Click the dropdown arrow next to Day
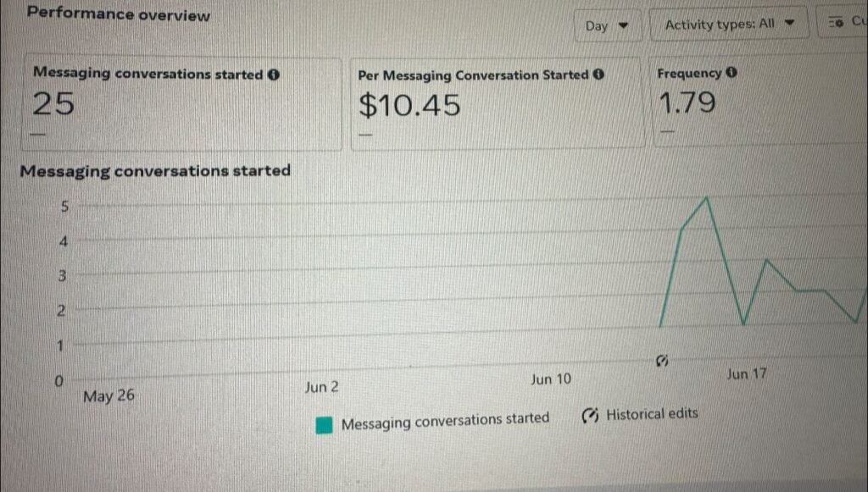 point(625,25)
